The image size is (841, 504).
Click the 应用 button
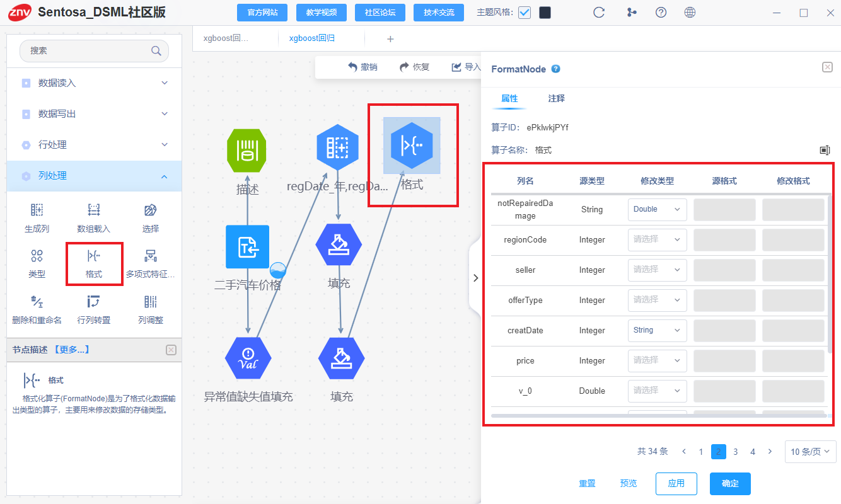tap(676, 484)
